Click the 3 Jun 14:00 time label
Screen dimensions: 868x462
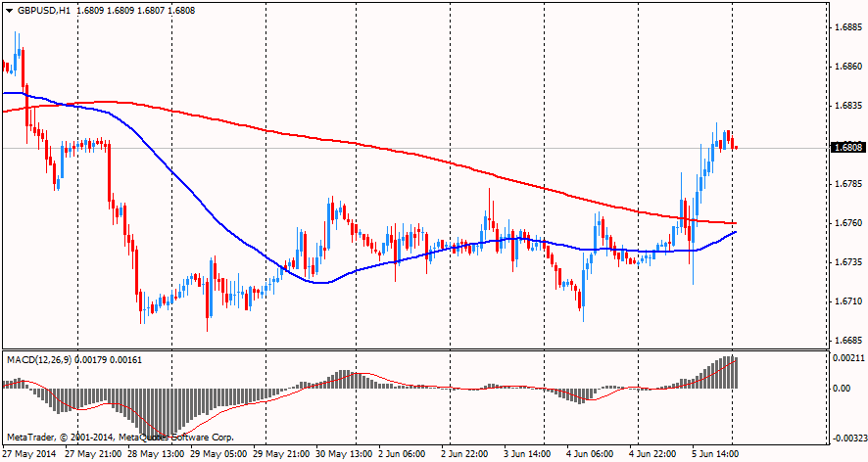point(527,454)
